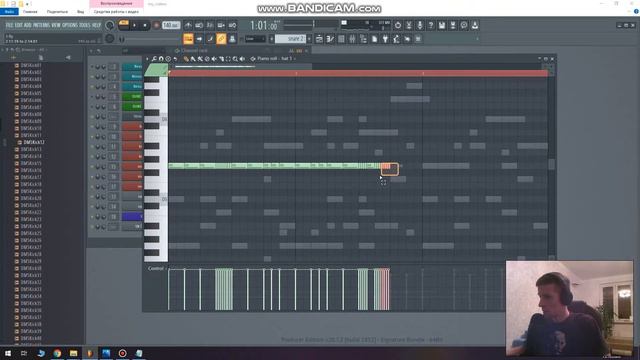Select the magnifier zoom tool in piano roll

[235, 59]
